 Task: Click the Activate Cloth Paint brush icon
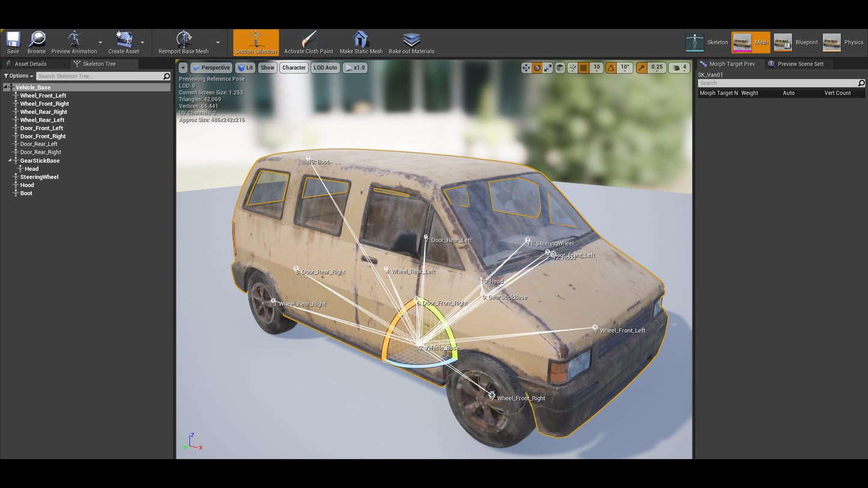pos(308,40)
